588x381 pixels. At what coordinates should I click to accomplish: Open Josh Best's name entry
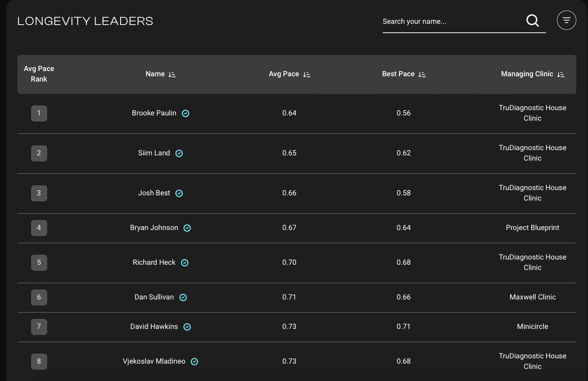click(x=154, y=193)
